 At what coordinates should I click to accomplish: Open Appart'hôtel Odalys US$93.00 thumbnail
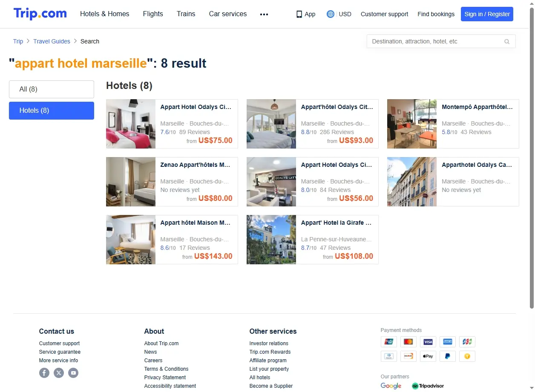[x=271, y=124]
